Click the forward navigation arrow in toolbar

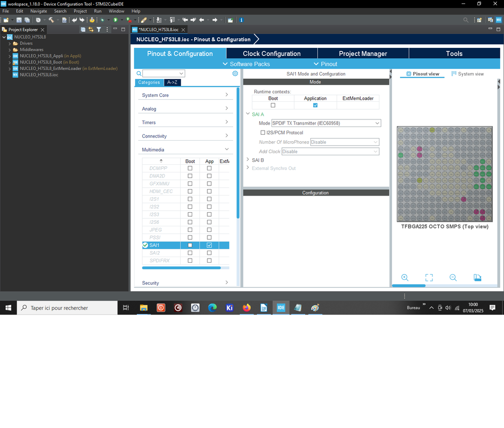coord(215,20)
